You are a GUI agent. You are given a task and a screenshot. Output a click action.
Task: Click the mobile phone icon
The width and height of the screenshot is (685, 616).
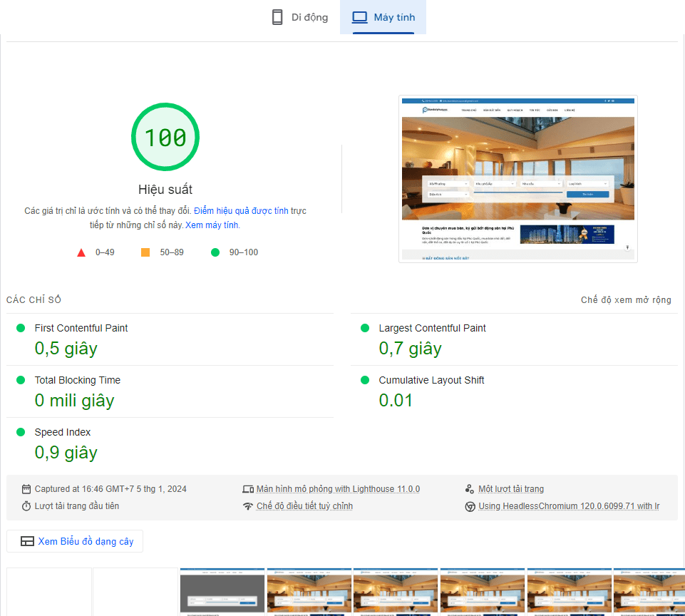click(277, 17)
